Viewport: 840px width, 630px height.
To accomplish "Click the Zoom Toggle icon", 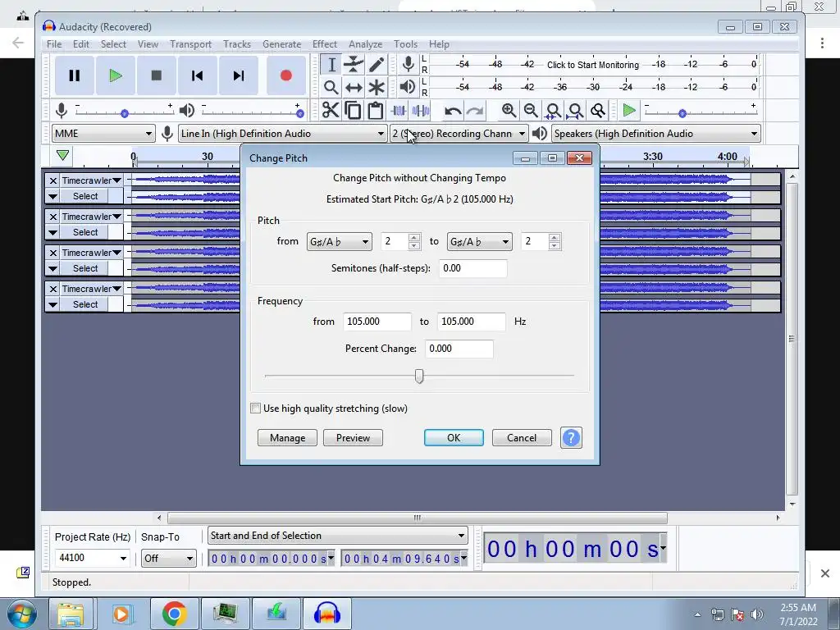I will 597,111.
